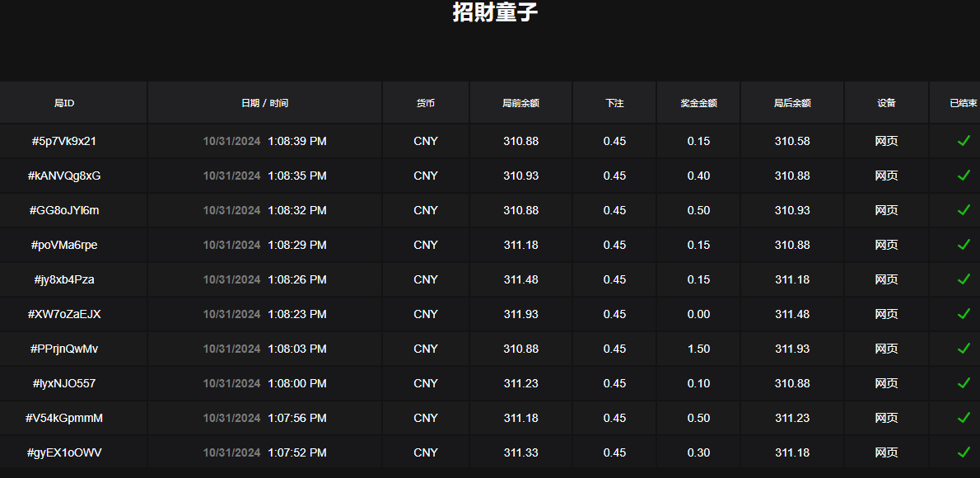This screenshot has height=478, width=980.
Task: Click the green checkmark for game #XW7oZaEJX
Action: tap(964, 314)
